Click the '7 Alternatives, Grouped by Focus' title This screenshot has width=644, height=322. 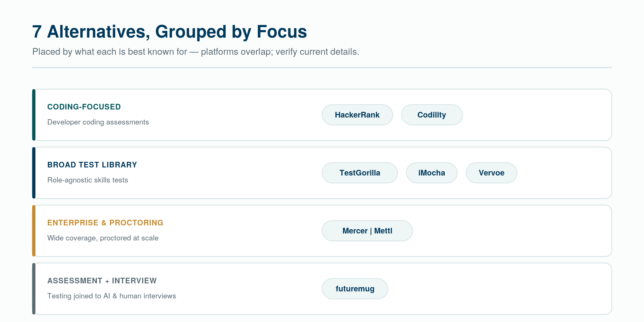(x=170, y=32)
